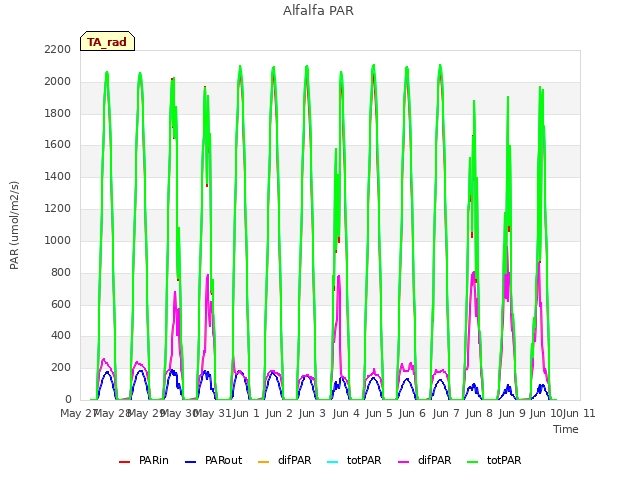Click the Jun 7 x-axis date label
The image size is (640, 480).
446,413
